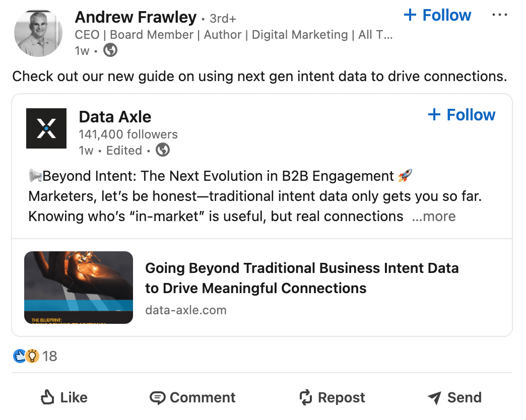Viewport: 526px width, 420px height.
Task: Click the globe icon next to Data Axle's Edited label
Action: [x=162, y=150]
